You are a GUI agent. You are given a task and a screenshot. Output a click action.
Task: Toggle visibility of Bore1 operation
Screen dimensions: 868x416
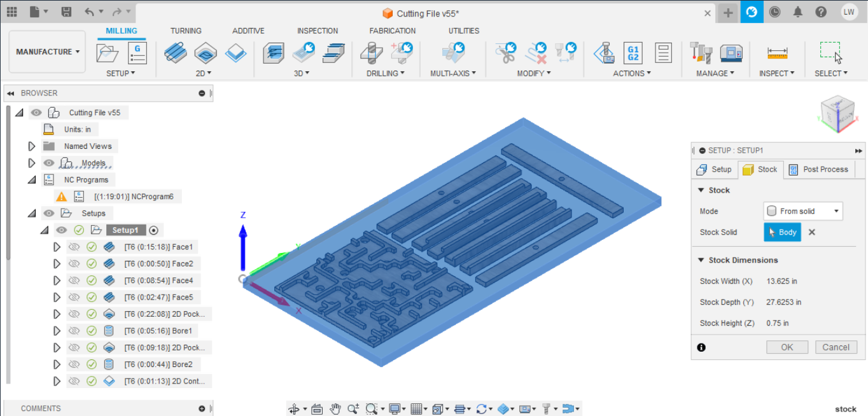pyautogui.click(x=74, y=331)
